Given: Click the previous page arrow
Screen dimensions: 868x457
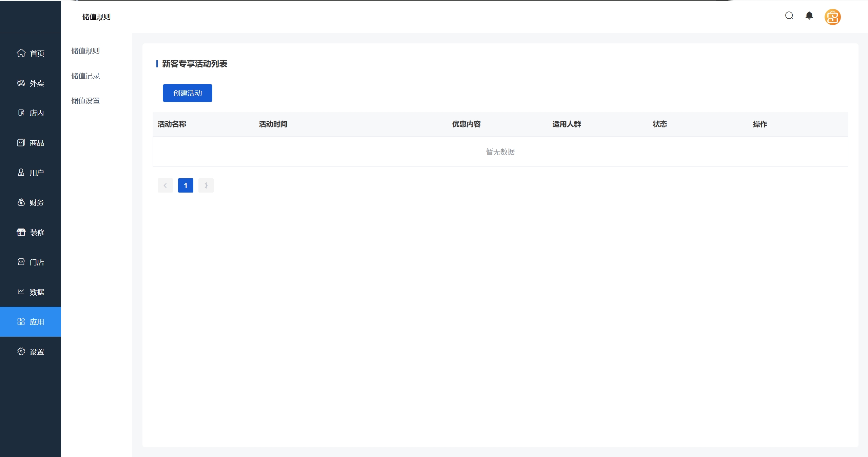Looking at the screenshot, I should click(165, 185).
